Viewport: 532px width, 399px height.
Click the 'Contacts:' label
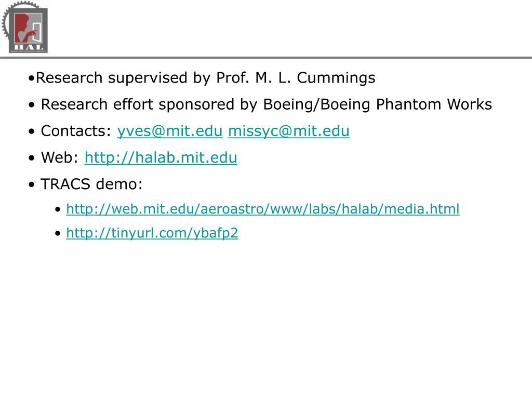click(x=76, y=131)
